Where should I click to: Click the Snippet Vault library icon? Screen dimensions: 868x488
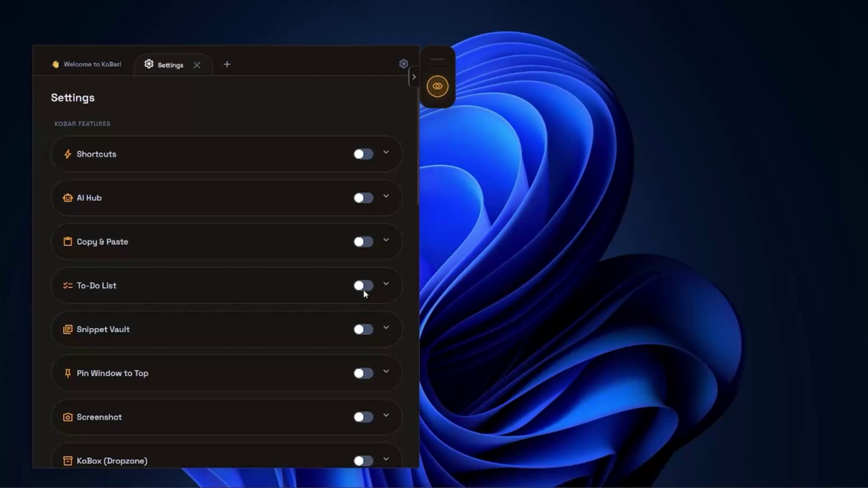(x=68, y=329)
